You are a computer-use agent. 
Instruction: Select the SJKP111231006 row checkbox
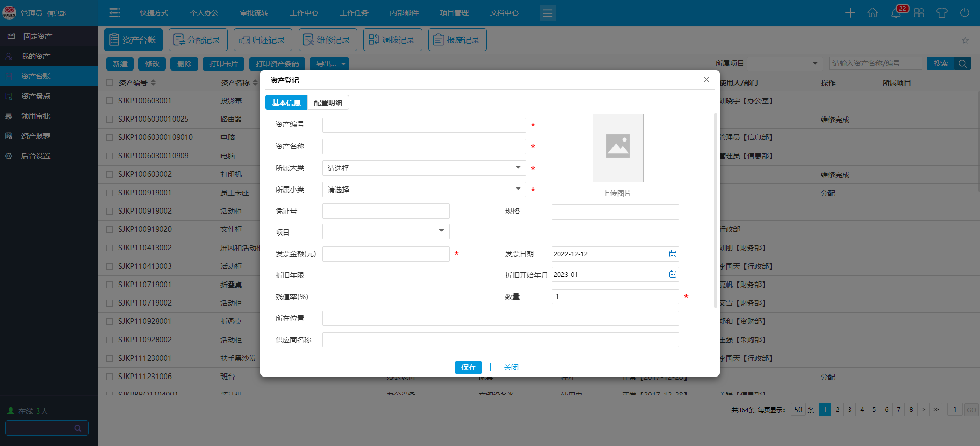point(109,377)
